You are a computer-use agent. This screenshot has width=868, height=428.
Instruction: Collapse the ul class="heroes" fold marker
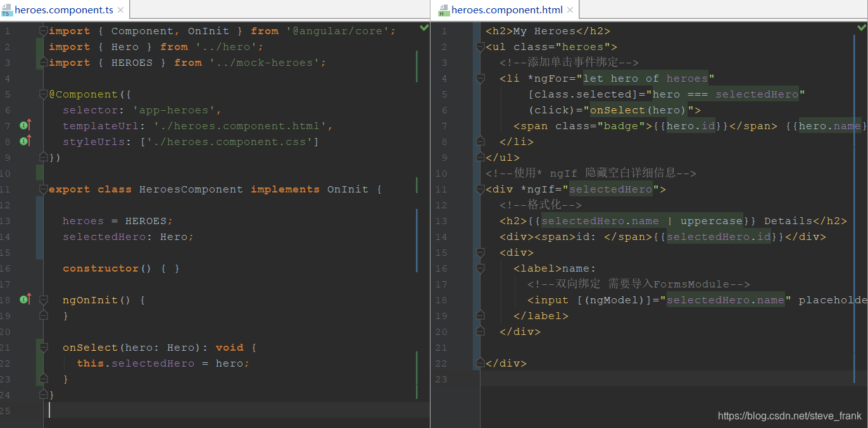click(x=481, y=46)
